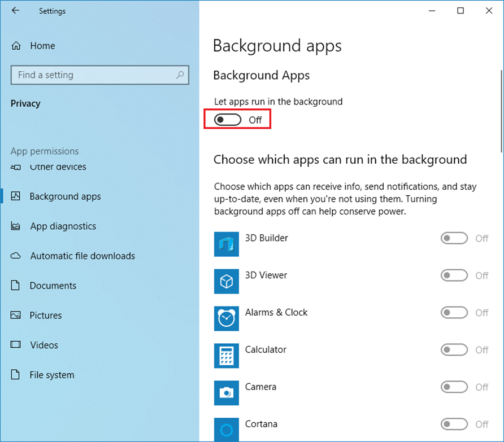This screenshot has height=442, width=504.
Task: Go to File system permissions
Action: click(51, 375)
